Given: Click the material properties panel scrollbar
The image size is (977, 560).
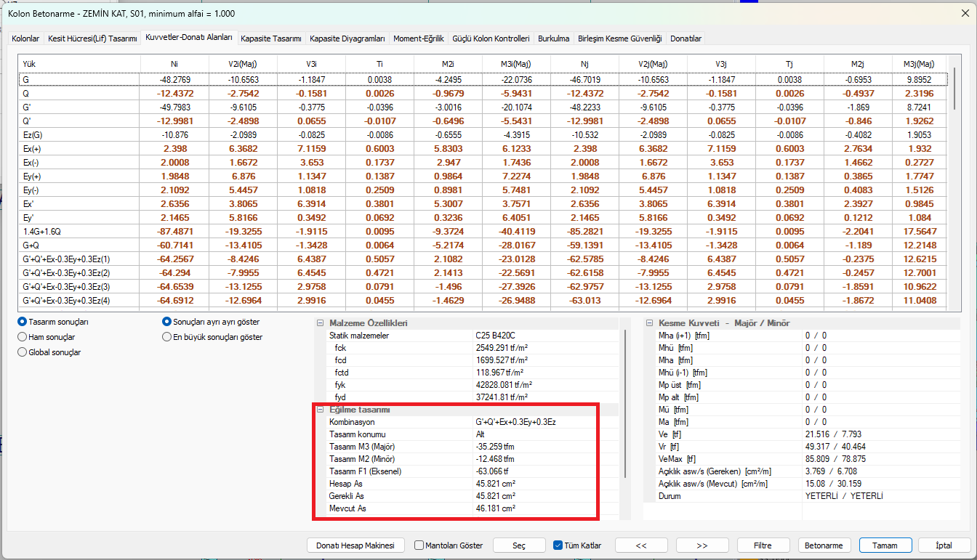Looking at the screenshot, I should coord(624,403).
